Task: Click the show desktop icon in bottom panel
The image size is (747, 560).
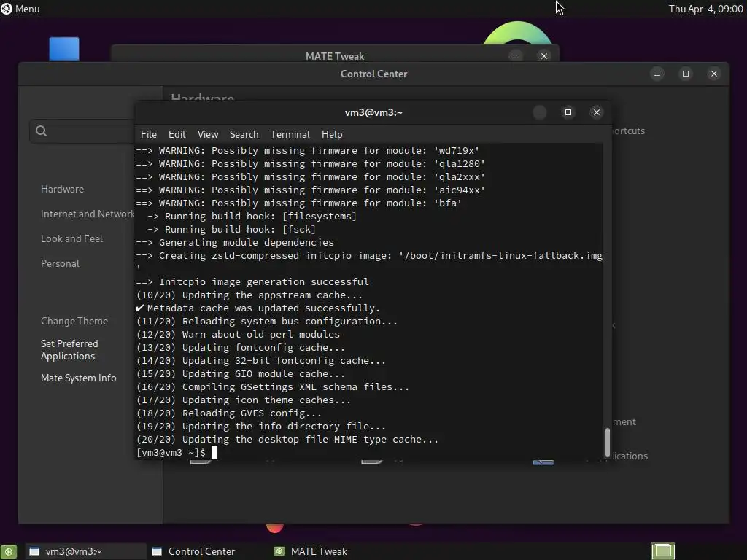Action: coord(8,551)
